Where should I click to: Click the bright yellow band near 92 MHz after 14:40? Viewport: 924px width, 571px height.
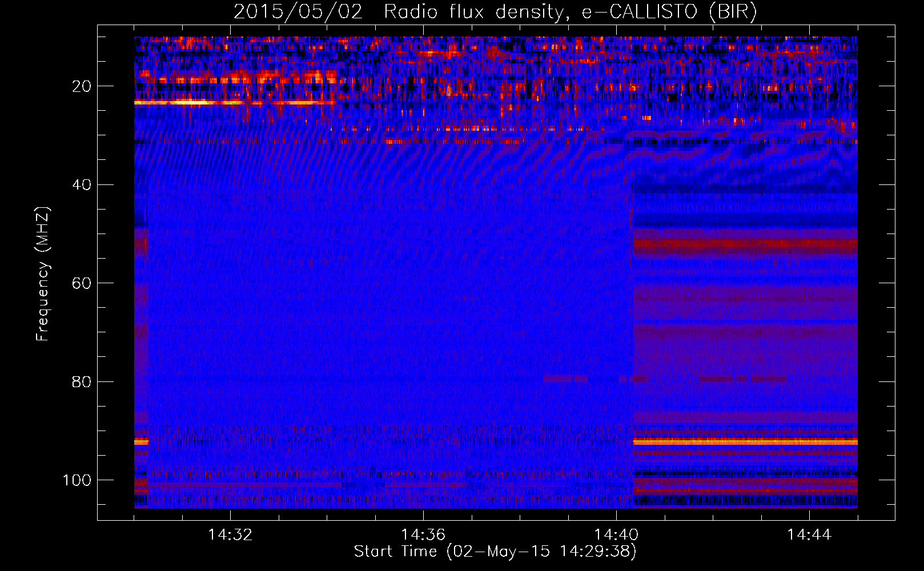[x=745, y=442]
